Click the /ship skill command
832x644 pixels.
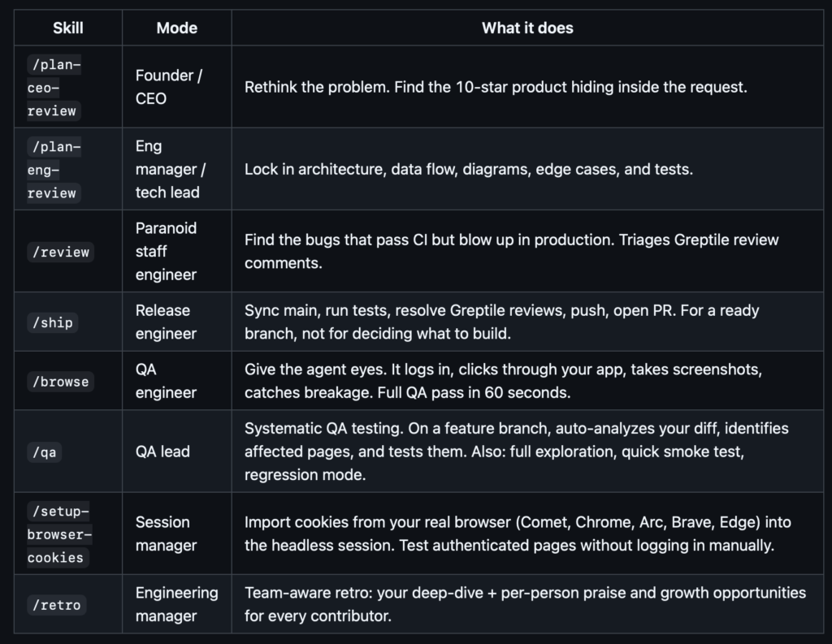click(53, 322)
